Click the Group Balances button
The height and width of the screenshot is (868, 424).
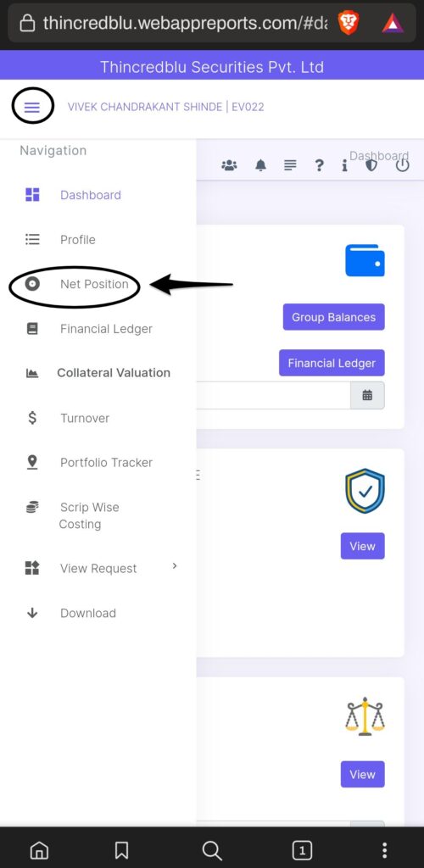tap(334, 317)
